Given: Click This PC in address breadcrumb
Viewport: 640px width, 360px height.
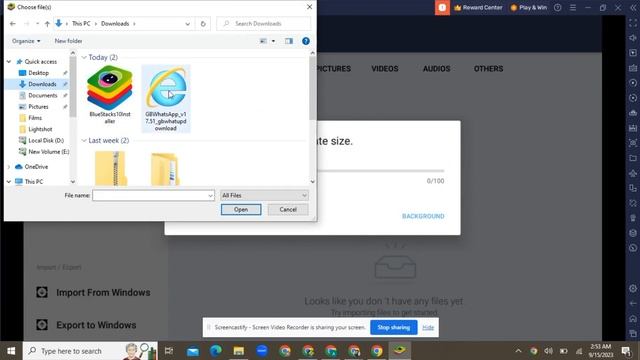Looking at the screenshot, I should point(81,24).
